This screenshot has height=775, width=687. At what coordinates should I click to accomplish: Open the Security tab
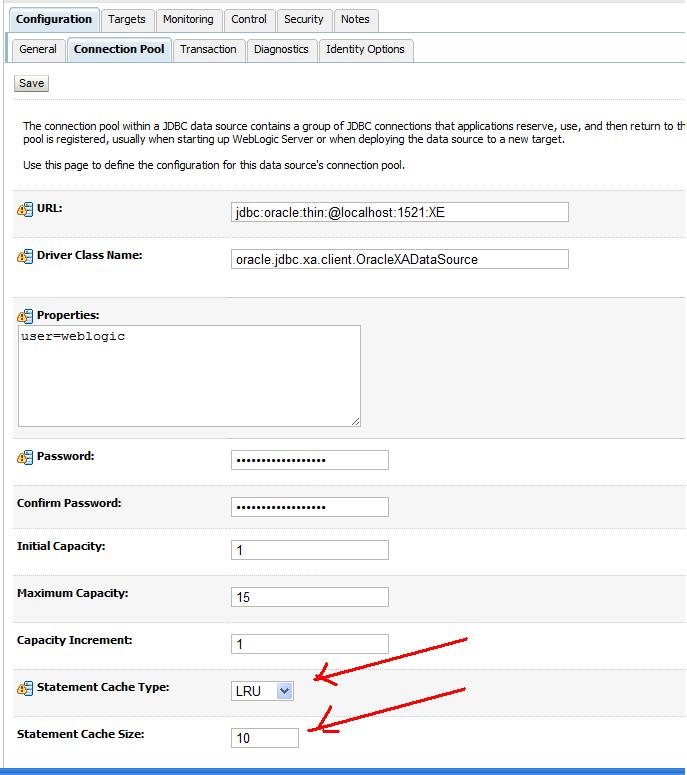[x=303, y=20]
